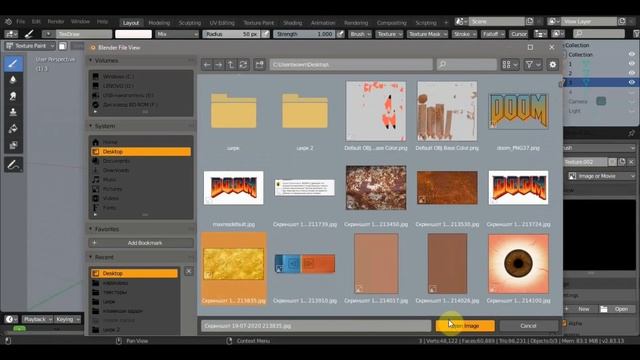Hide object 2 in the outliner

pyautogui.click(x=631, y=73)
